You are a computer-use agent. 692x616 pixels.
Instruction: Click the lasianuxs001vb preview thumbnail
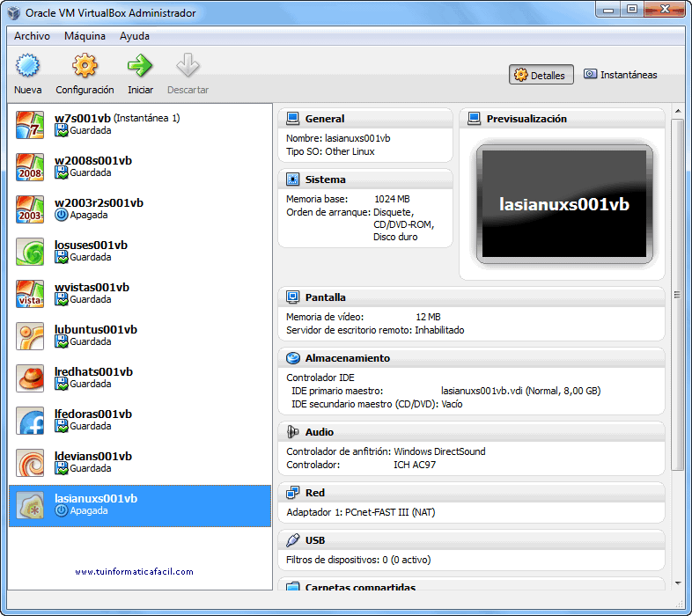coord(564,204)
